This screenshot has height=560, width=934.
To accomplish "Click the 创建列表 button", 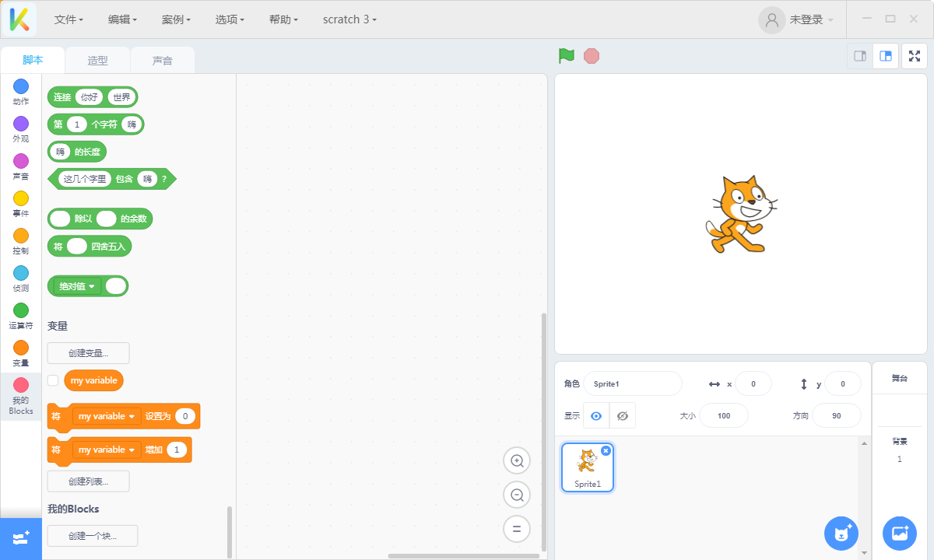I will click(x=89, y=481).
